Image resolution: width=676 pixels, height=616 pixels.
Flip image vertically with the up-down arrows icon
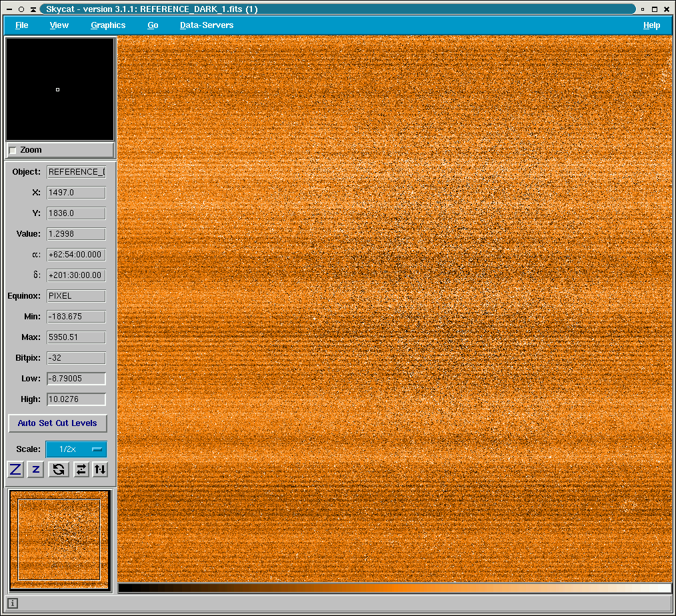coord(99,469)
